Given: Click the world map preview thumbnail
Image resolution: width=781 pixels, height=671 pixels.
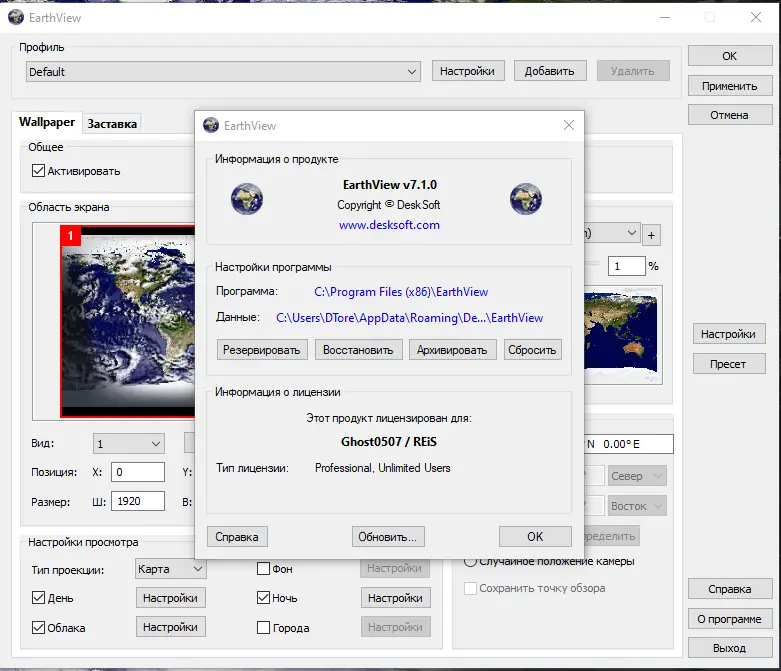Looking at the screenshot, I should [623, 335].
